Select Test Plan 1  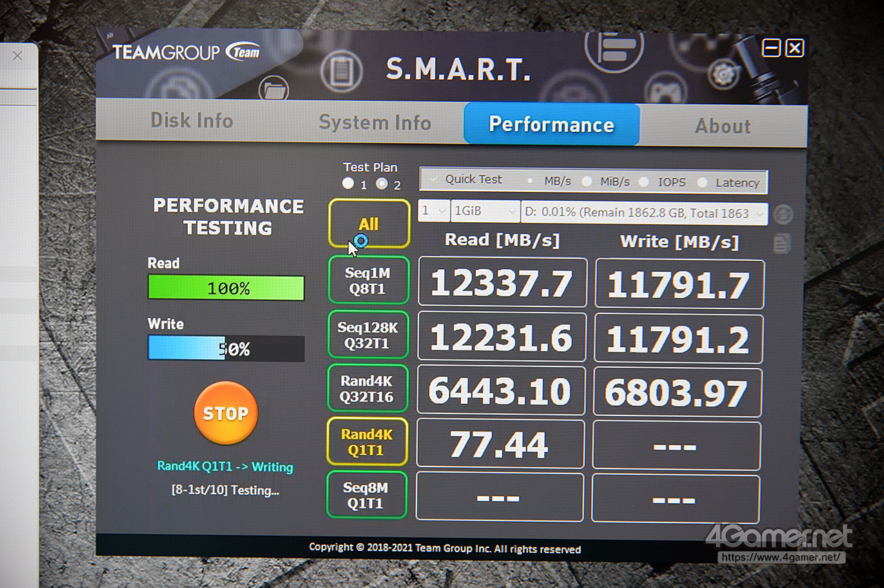tap(348, 184)
